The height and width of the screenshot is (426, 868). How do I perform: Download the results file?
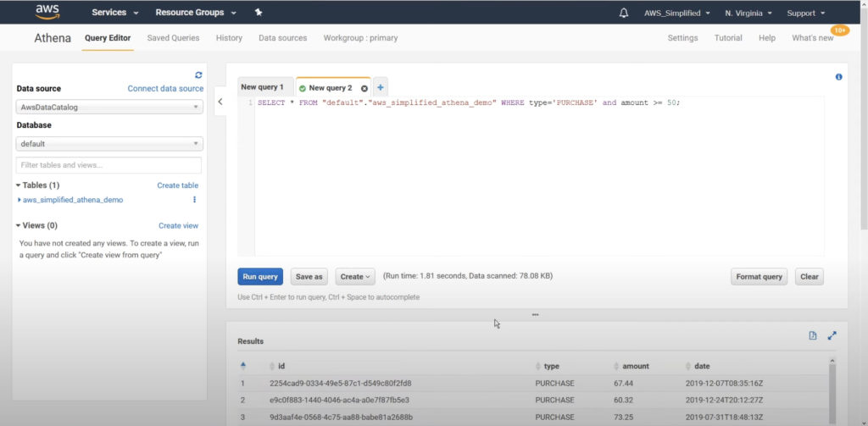pos(813,335)
